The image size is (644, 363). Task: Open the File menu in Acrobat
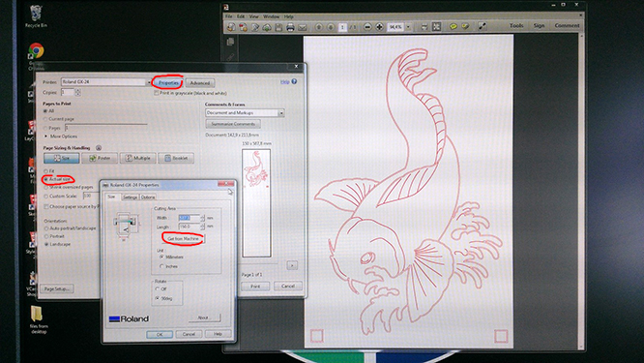point(229,16)
